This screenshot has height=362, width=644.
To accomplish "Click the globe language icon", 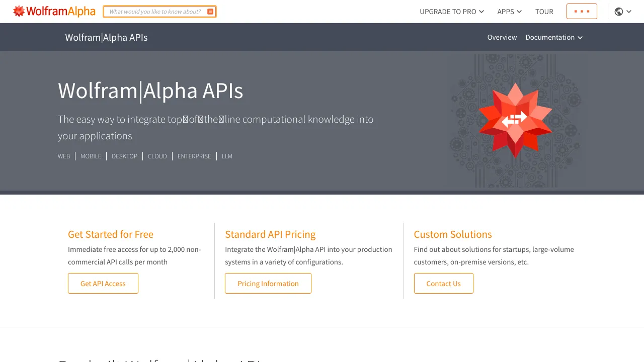I will tap(619, 12).
